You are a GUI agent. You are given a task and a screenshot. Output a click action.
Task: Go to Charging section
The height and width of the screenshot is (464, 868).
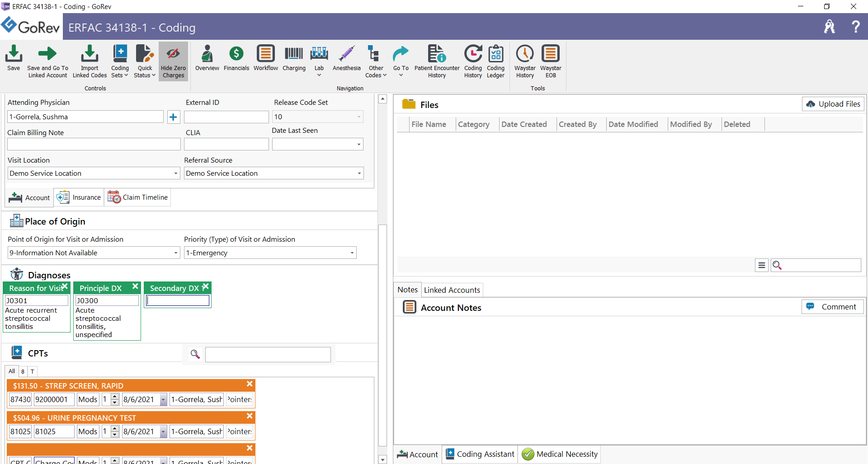point(294,58)
